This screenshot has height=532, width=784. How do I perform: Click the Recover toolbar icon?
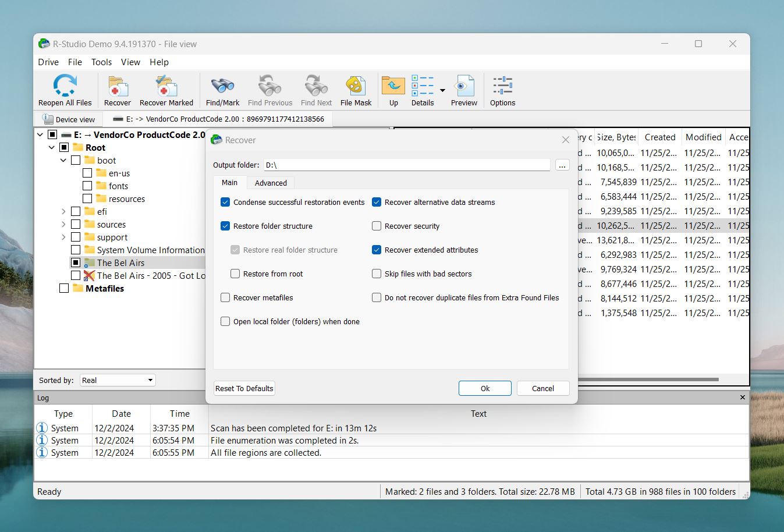tap(118, 90)
